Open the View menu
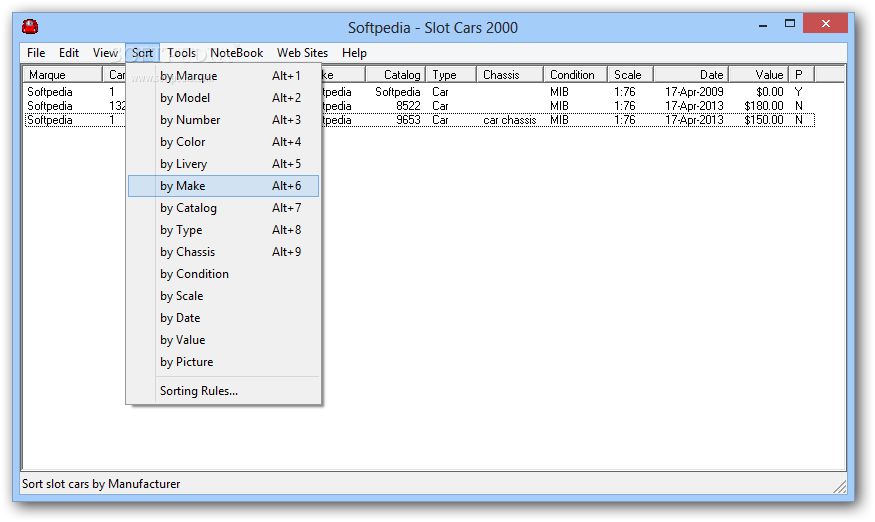The width and height of the screenshot is (875, 522). click(105, 53)
